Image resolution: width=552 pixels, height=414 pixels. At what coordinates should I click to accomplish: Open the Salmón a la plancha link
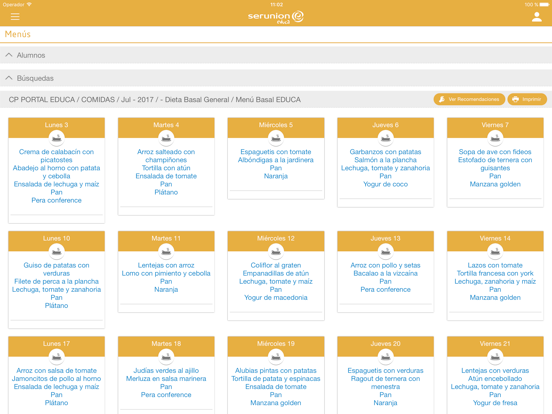click(x=385, y=160)
